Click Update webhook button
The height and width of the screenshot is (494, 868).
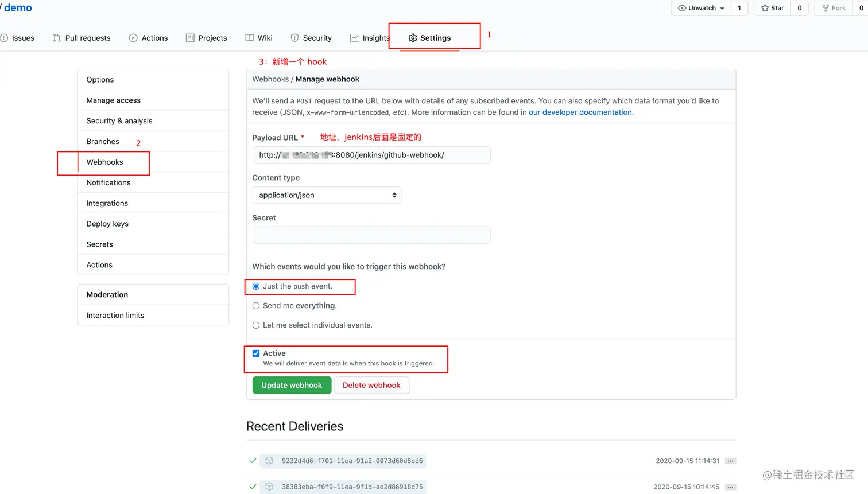pyautogui.click(x=292, y=385)
